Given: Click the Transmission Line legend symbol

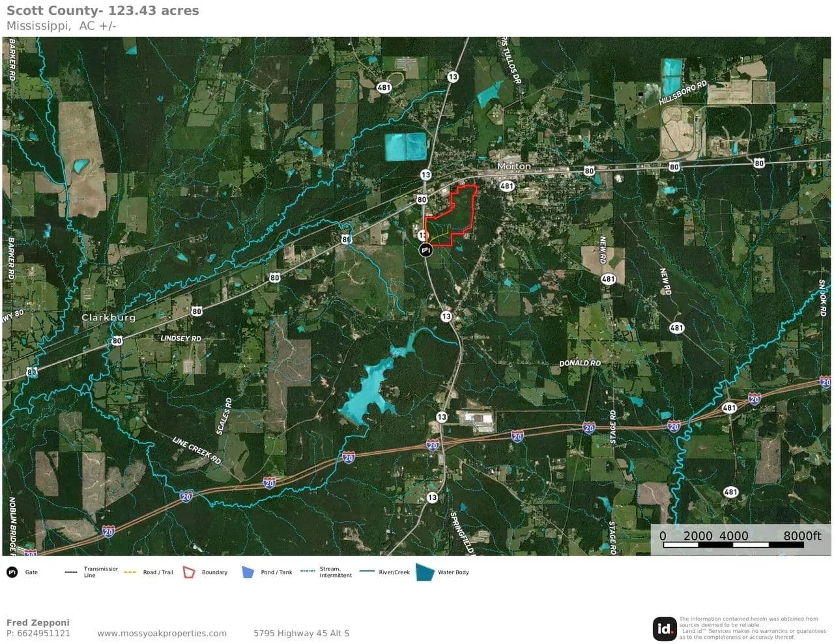Looking at the screenshot, I should [71, 572].
